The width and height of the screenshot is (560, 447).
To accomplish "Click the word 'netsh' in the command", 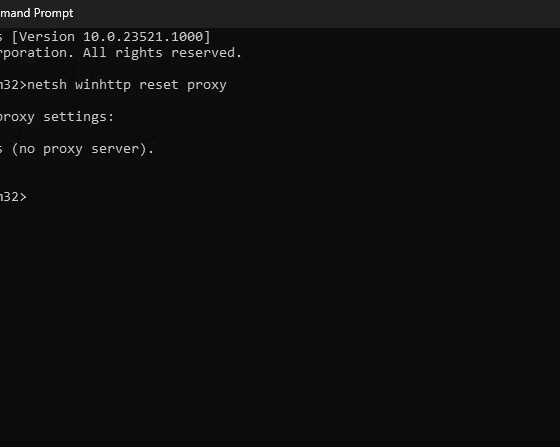I will pos(47,85).
